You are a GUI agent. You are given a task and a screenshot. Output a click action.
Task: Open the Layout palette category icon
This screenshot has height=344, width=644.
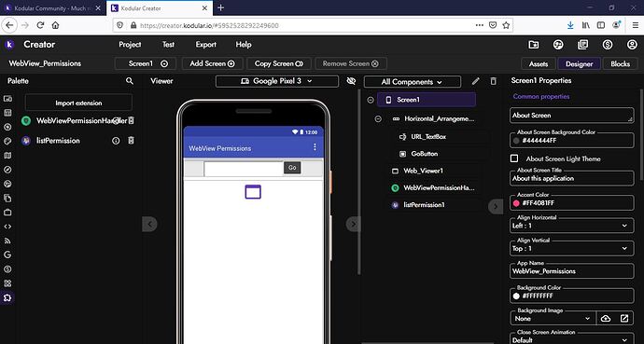[7, 113]
